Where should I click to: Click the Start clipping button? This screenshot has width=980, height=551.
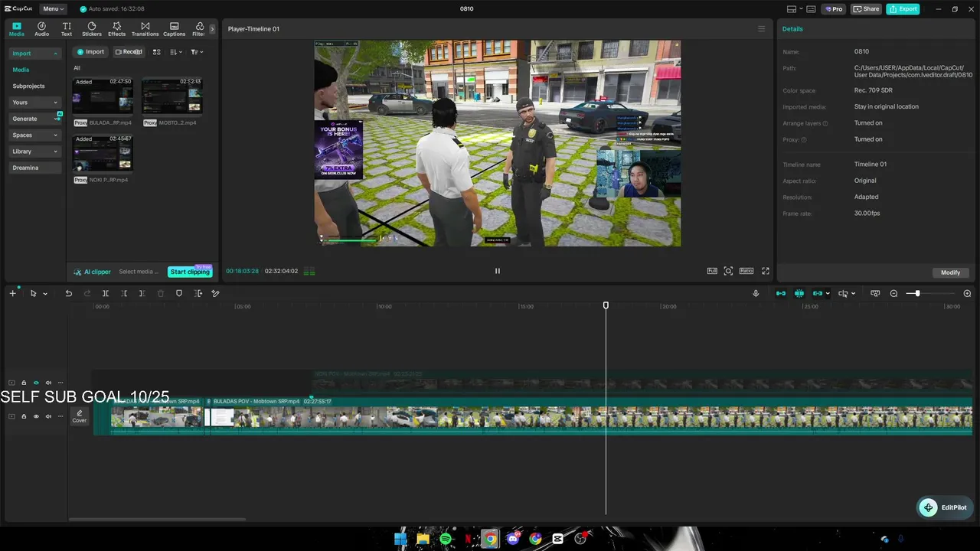click(189, 272)
